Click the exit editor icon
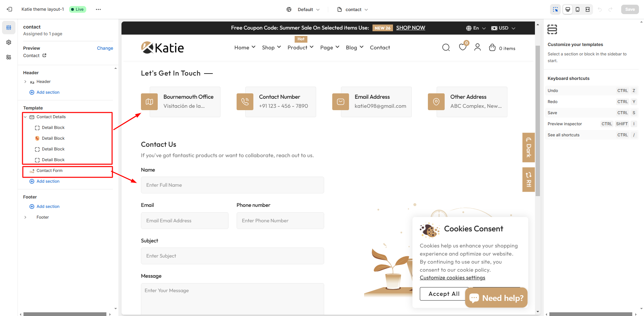This screenshot has width=644, height=316. pos(9,9)
